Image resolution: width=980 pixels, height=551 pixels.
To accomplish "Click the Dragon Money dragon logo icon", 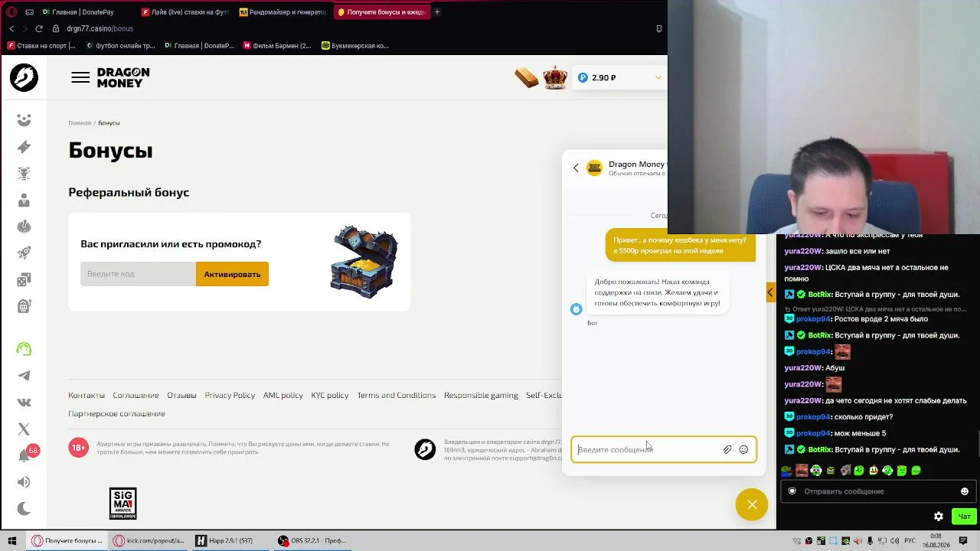I will pos(24,77).
